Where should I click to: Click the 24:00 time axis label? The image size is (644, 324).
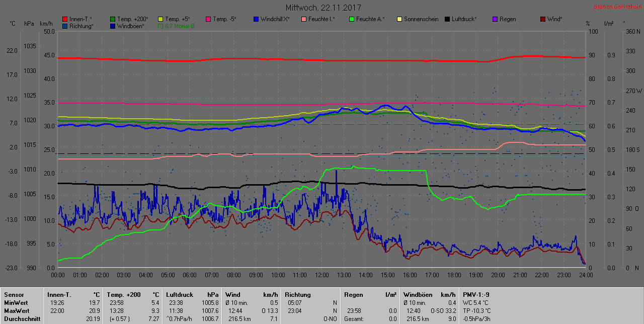(586, 275)
